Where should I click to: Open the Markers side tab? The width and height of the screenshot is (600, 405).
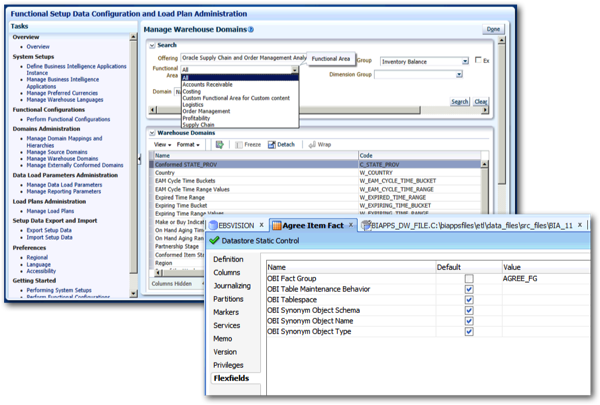(226, 312)
